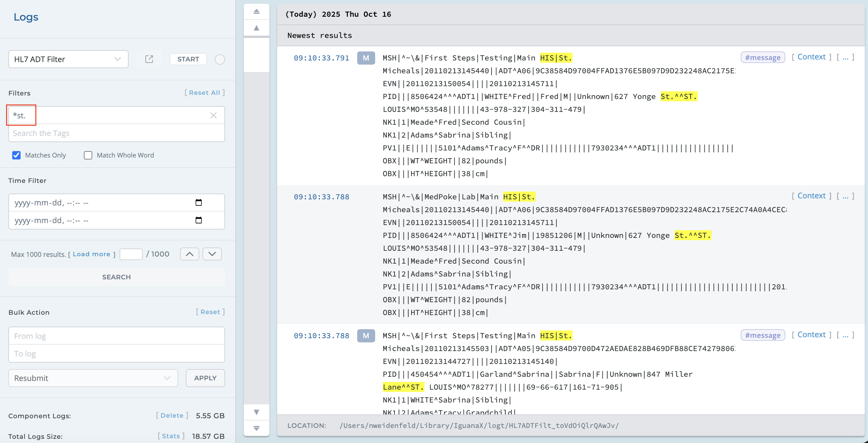
Task: Uncheck Matches Only checkbox
Action: pyautogui.click(x=16, y=155)
